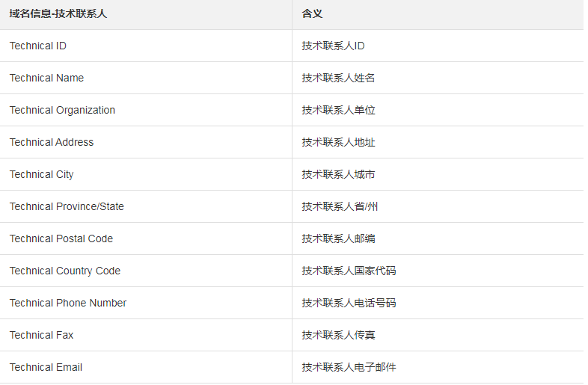The height and width of the screenshot is (385, 588).
Task: Select the "技术联系人城市" description text
Action: [x=338, y=175]
